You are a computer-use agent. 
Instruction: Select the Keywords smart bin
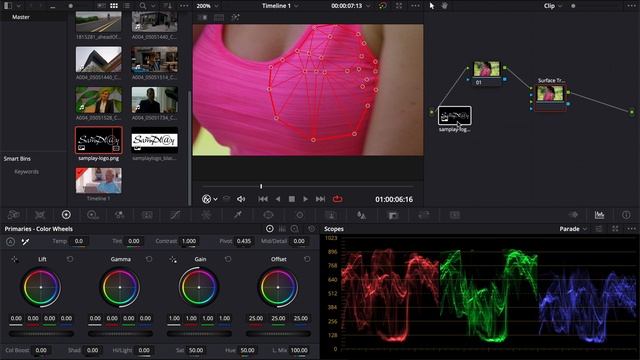(x=27, y=172)
